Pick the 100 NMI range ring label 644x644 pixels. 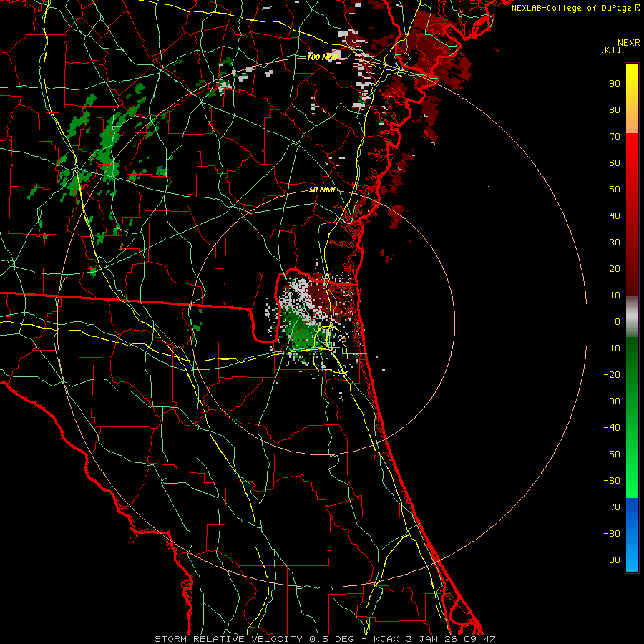pyautogui.click(x=322, y=57)
